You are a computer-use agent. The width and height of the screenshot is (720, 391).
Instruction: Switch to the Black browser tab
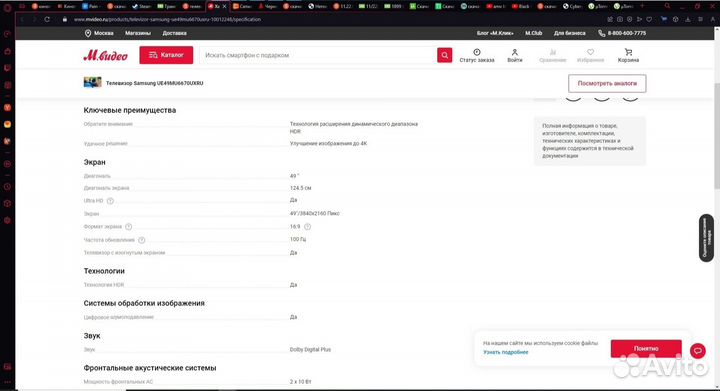pos(521,6)
